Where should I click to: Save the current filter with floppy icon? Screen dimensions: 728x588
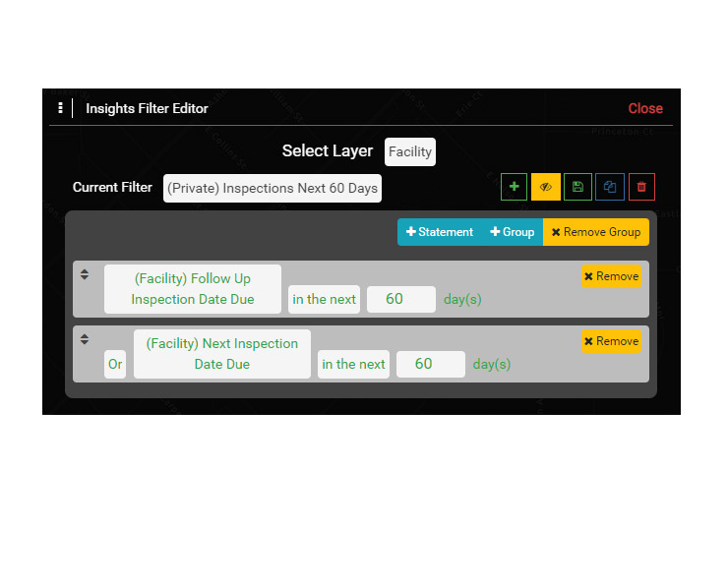[x=577, y=187]
